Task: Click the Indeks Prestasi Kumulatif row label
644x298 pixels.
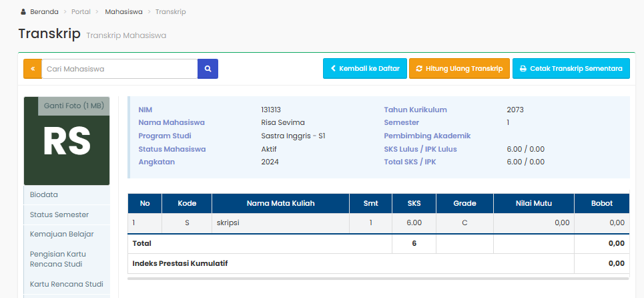Action: click(180, 263)
